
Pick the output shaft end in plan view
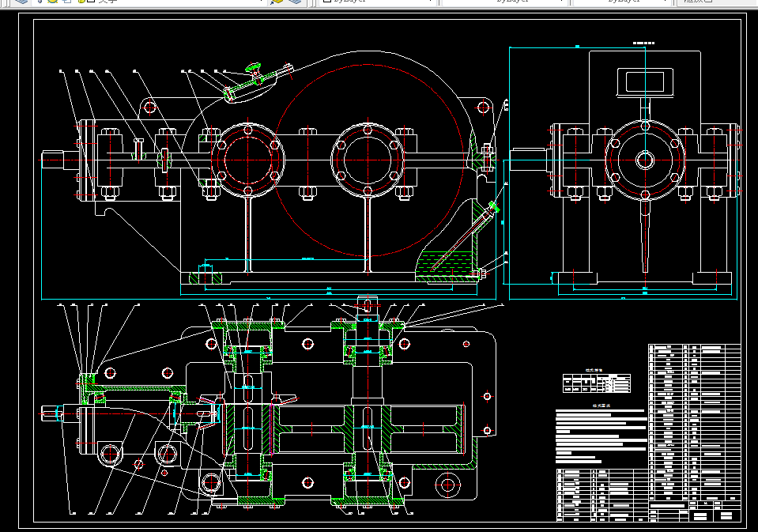(x=368, y=306)
